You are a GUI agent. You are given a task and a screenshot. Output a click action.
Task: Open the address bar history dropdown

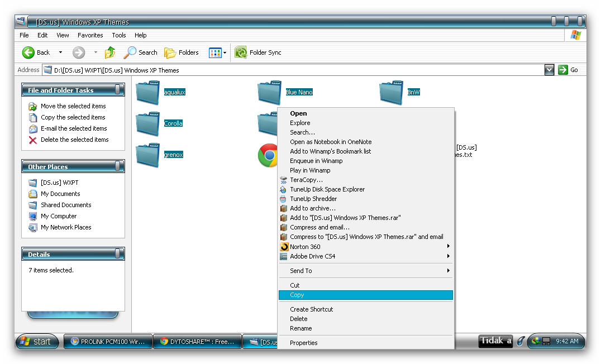pyautogui.click(x=550, y=69)
